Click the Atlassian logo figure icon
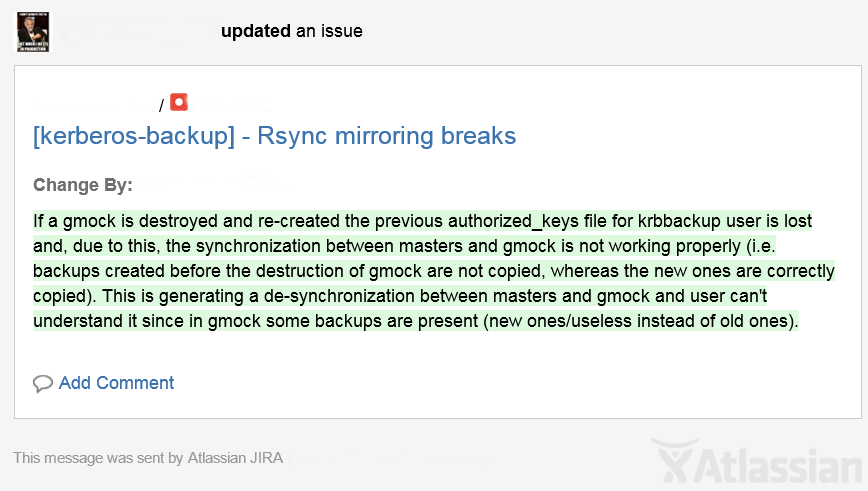This screenshot has width=868, height=491. point(674,463)
